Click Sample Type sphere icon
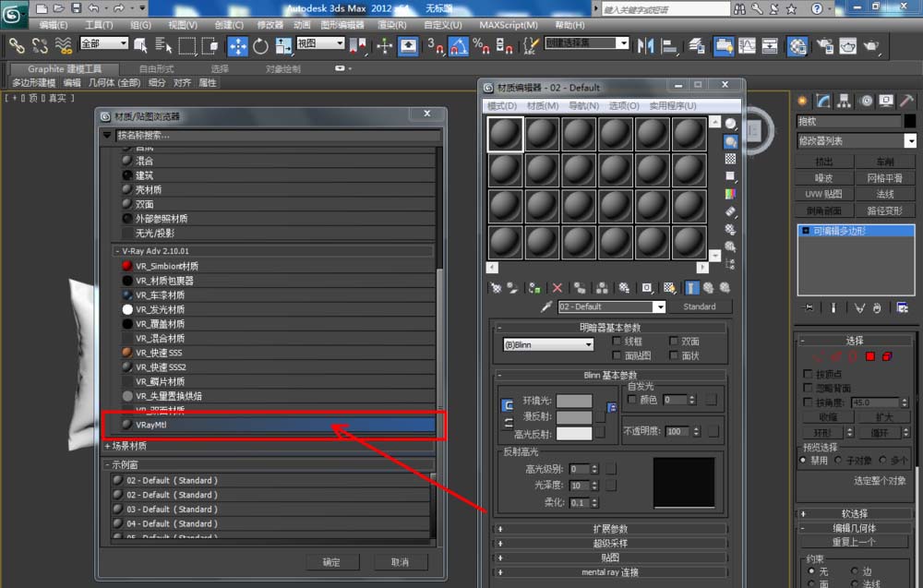Screen dimensions: 923x588 730,124
